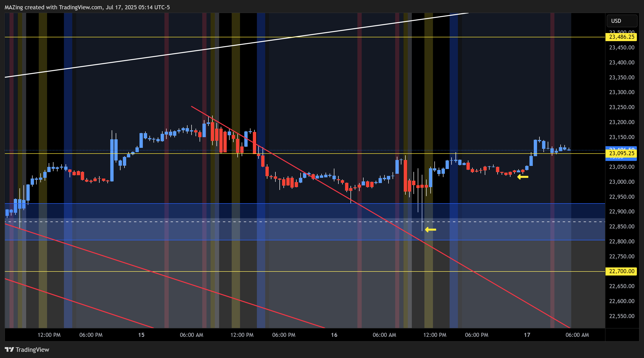
Task: Click the 23,050.00 price axis value
Action: click(621, 167)
